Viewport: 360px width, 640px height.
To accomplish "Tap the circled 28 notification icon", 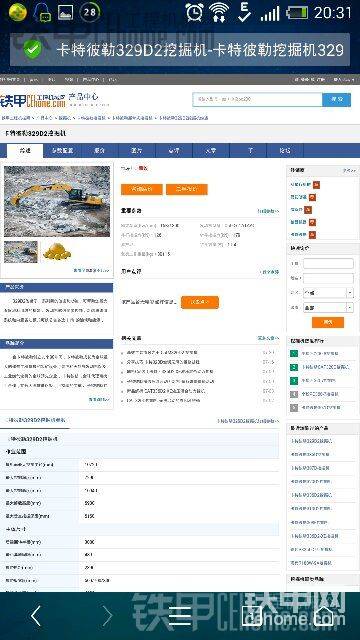I will click(90, 12).
